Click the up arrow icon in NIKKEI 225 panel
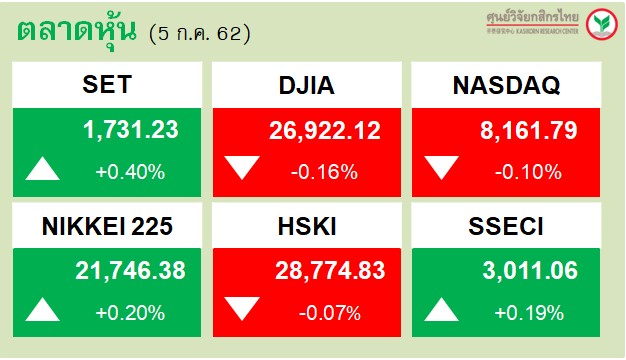Screen dimensions: 626x360 [42, 309]
